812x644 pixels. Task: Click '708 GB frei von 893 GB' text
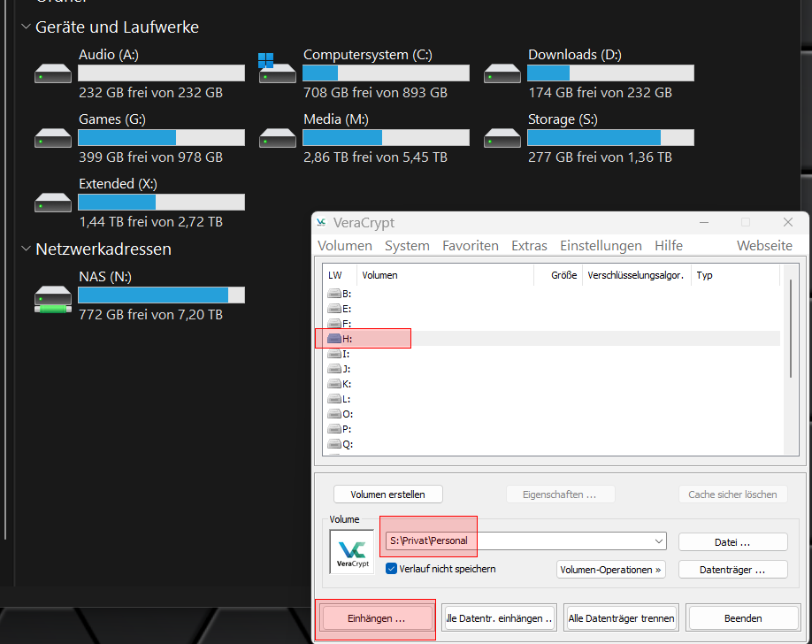coord(375,92)
